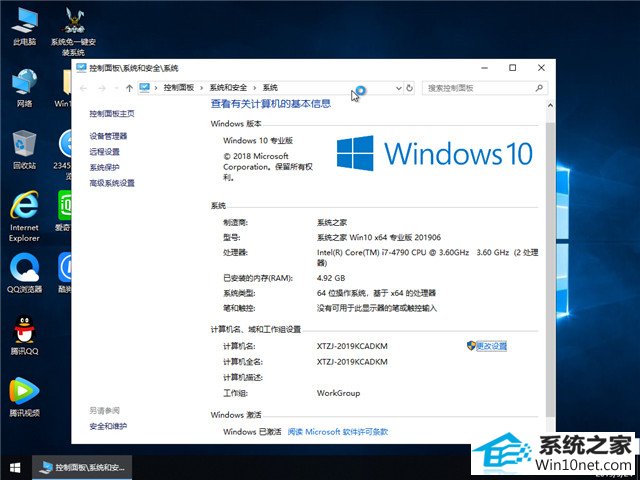Launch Internet Explorer from desktop
Screen dimensions: 640x480
coord(24,216)
